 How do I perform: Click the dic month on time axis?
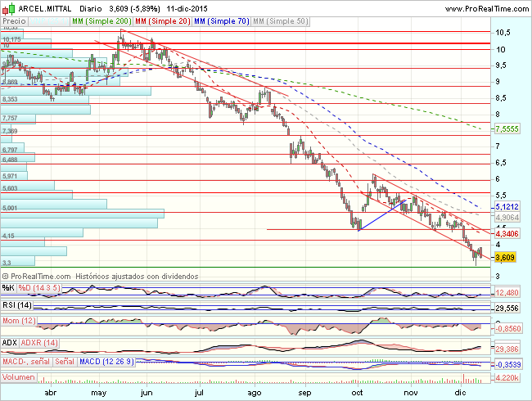461,393
